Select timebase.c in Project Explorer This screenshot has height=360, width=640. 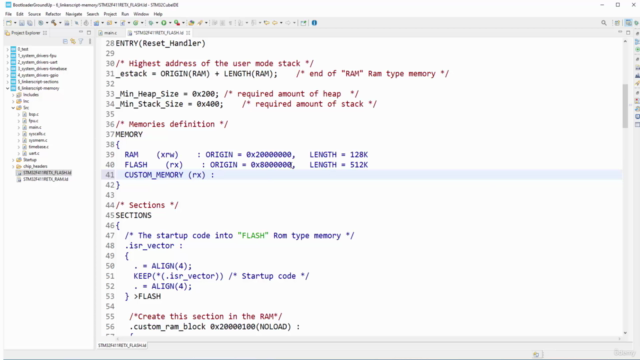pyautogui.click(x=39, y=147)
